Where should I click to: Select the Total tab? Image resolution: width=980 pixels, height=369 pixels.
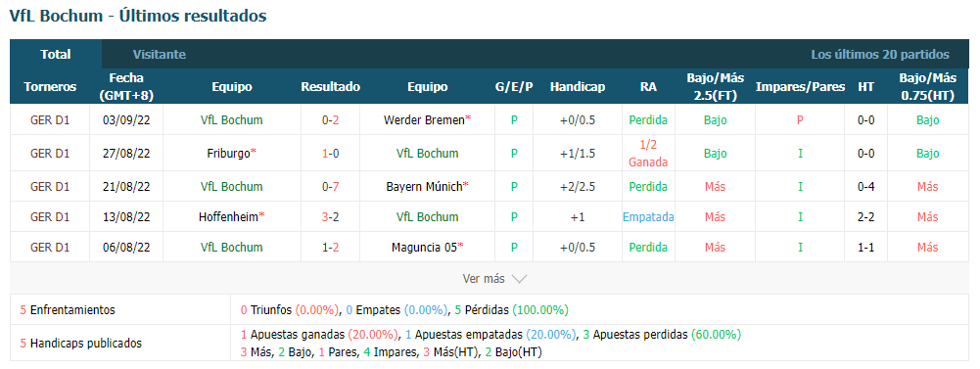pos(56,54)
